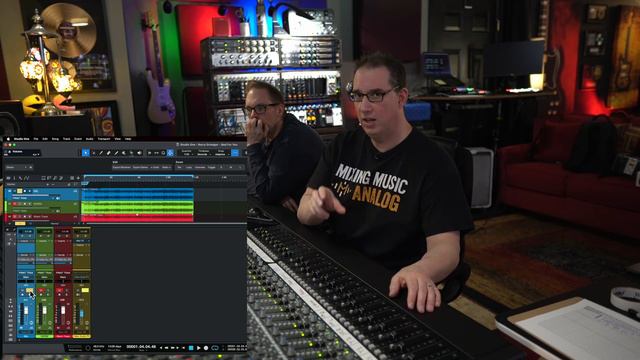Open the Studio One application menu
Image resolution: width=640 pixels, height=360 pixels.
coord(21,139)
